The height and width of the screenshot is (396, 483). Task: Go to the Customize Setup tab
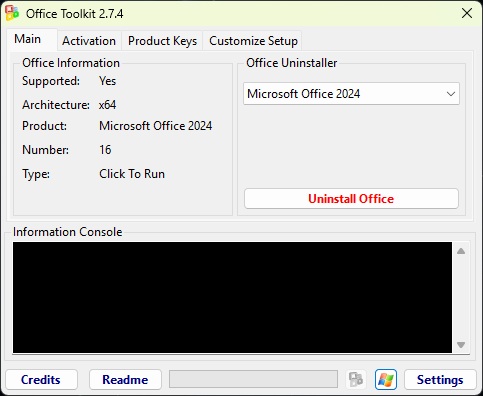pos(253,41)
